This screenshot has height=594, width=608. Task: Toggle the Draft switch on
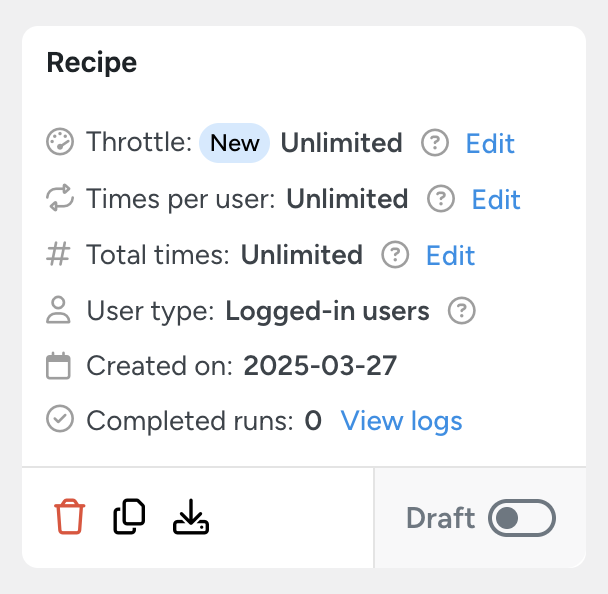click(521, 518)
